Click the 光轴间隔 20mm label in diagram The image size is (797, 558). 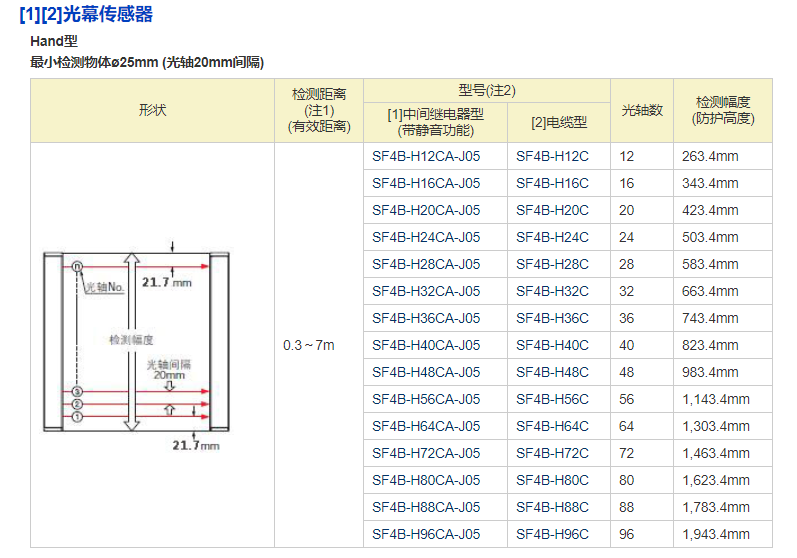[x=169, y=369]
